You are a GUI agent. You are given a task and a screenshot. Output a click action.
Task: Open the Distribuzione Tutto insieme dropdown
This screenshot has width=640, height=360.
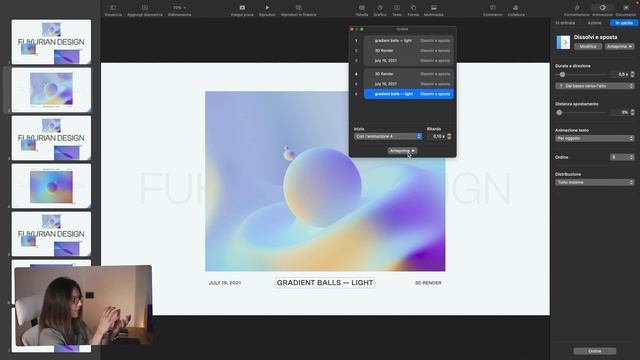(x=595, y=182)
